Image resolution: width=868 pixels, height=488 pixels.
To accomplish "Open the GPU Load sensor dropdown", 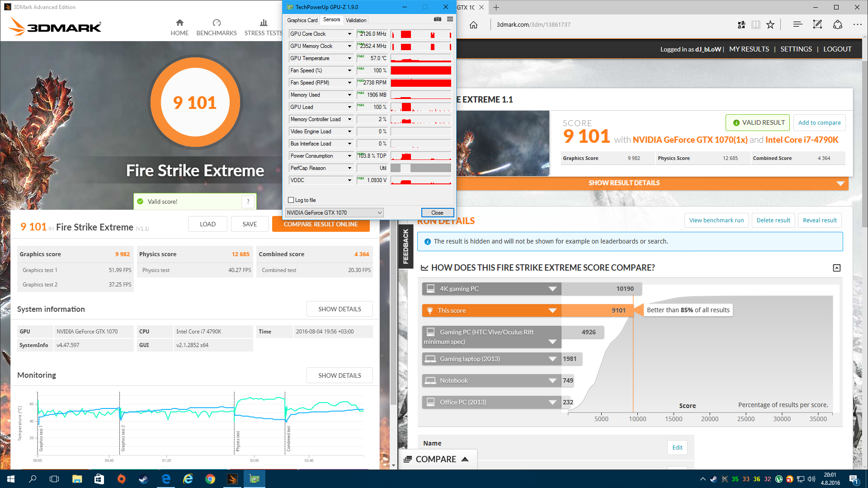I will [x=349, y=107].
